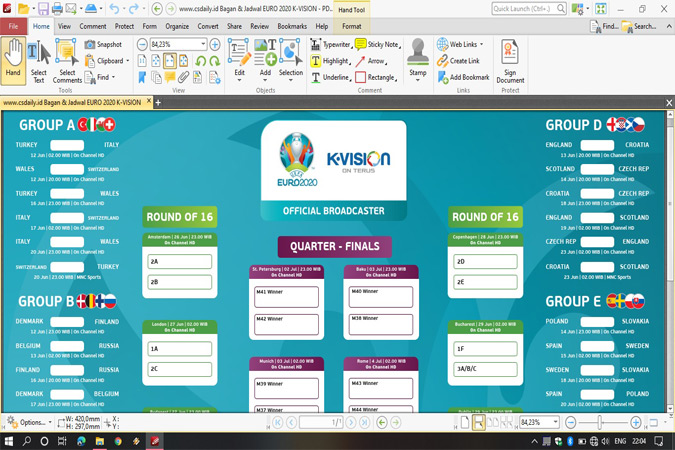Open Sign Document

[510, 61]
